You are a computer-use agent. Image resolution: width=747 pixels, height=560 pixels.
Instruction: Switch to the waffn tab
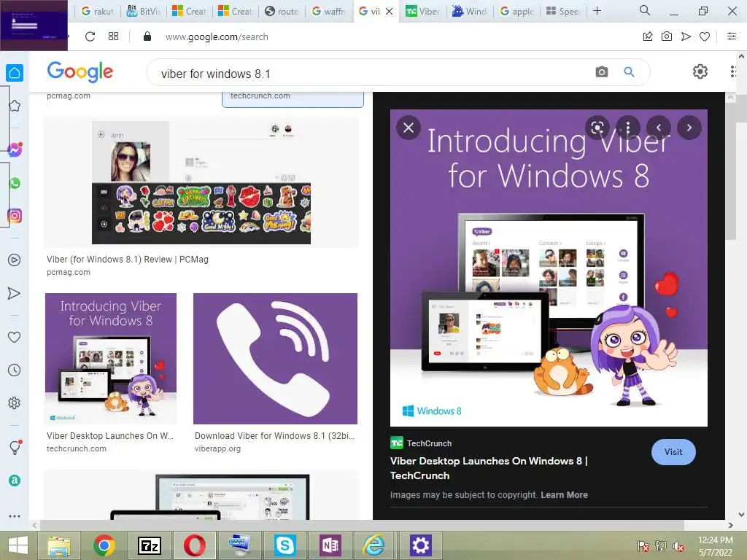328,11
